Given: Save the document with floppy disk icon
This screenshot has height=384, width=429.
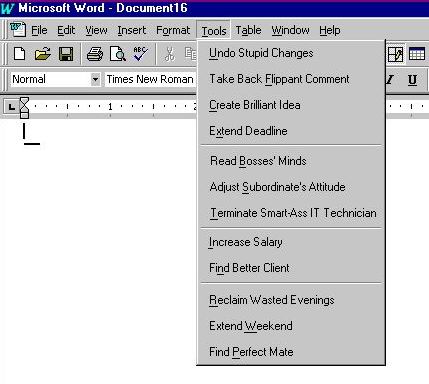Looking at the screenshot, I should click(x=66, y=54).
